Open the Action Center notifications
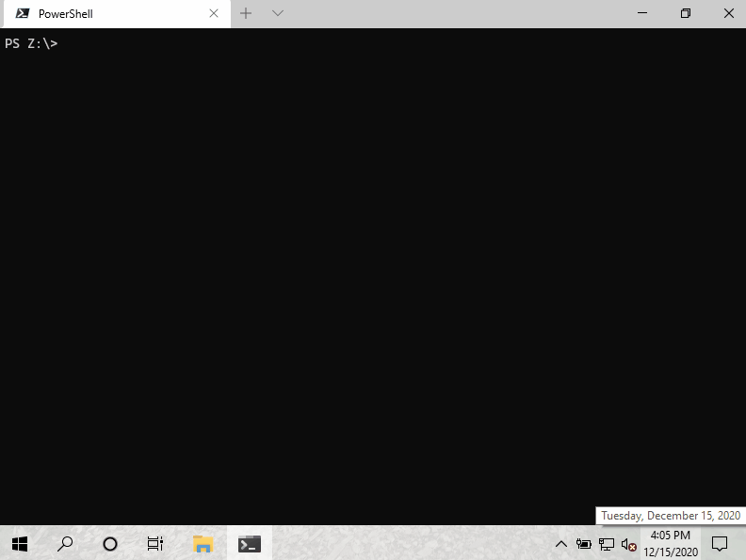This screenshot has width=746, height=560. point(720,543)
